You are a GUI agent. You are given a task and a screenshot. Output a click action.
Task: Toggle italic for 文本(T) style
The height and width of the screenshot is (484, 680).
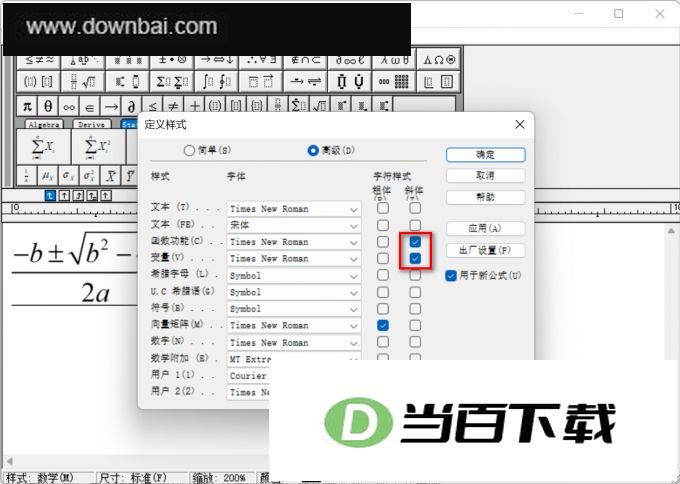point(415,208)
